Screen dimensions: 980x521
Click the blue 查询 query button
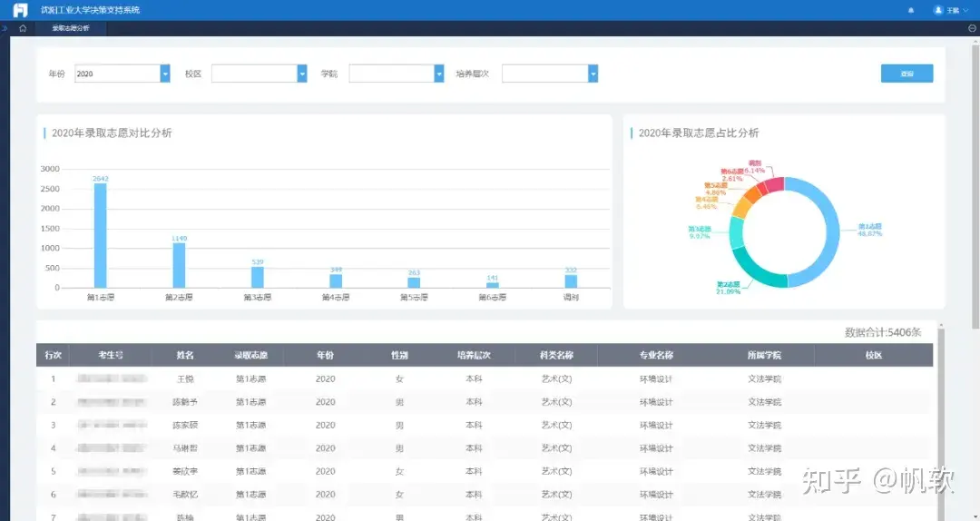[x=906, y=74]
